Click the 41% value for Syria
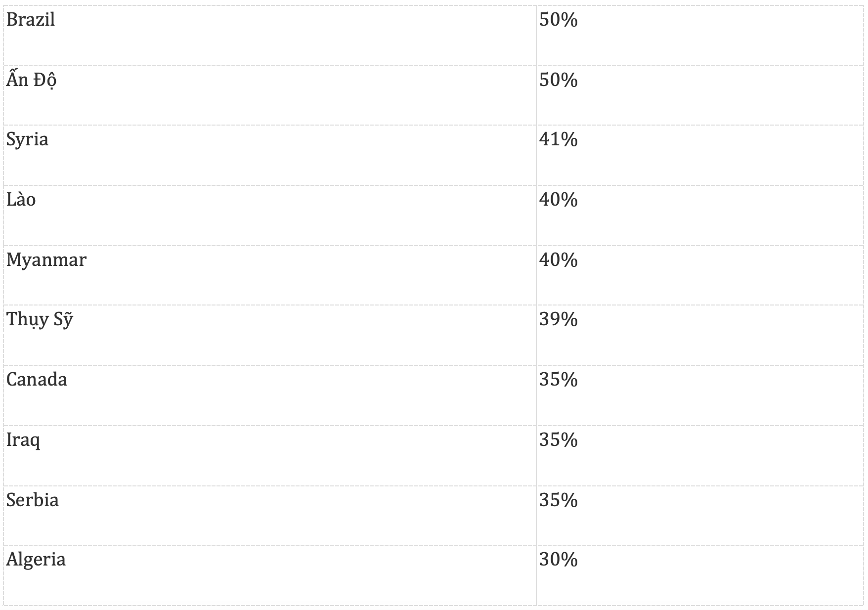The height and width of the screenshot is (610, 868). [x=558, y=139]
